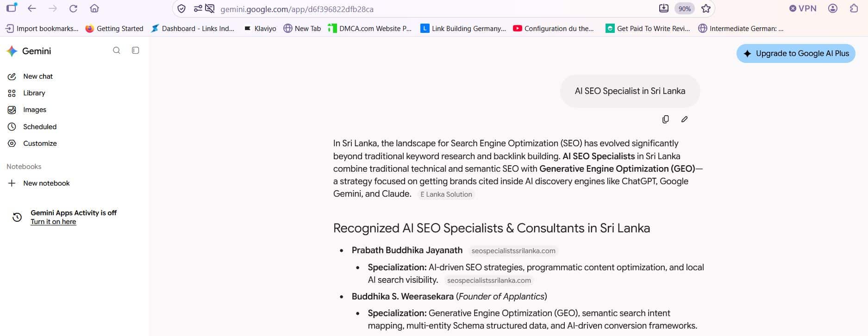Reload the current page
868x336 pixels.
73,8
